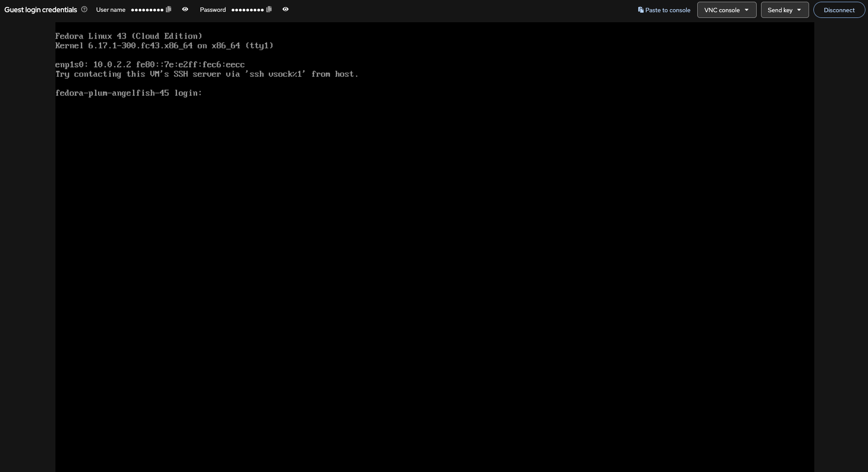
Task: Copy the password to clipboard
Action: 269,9
